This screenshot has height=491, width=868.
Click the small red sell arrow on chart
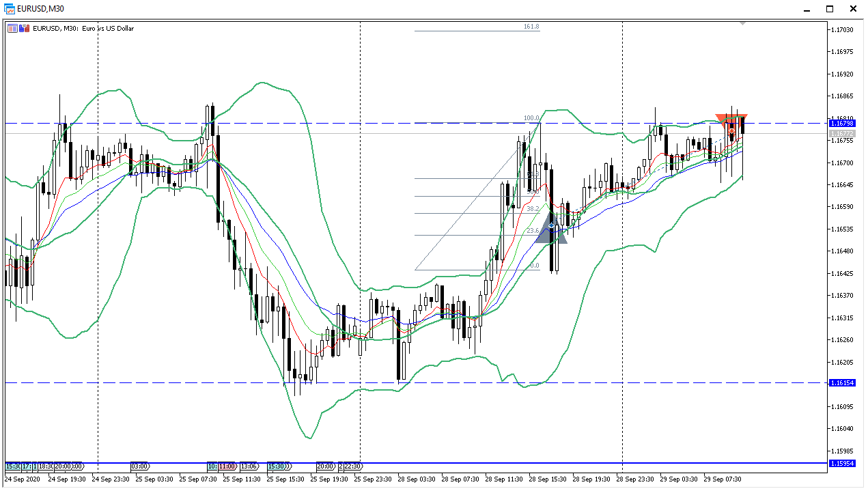pyautogui.click(x=731, y=130)
